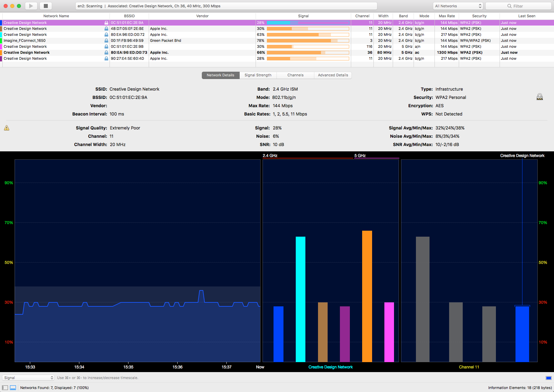The image size is (554, 392).
Task: Sort by Channel column header
Action: click(362, 16)
